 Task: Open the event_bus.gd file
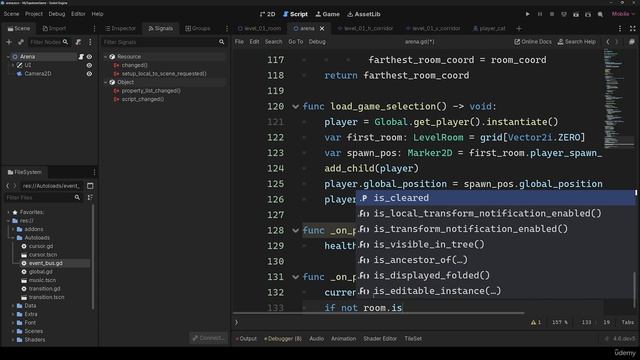point(46,263)
